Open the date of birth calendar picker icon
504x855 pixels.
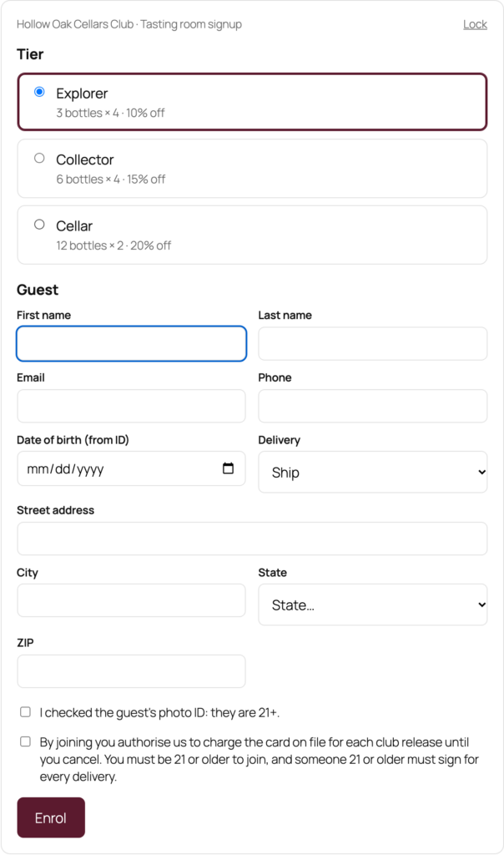pyautogui.click(x=228, y=468)
